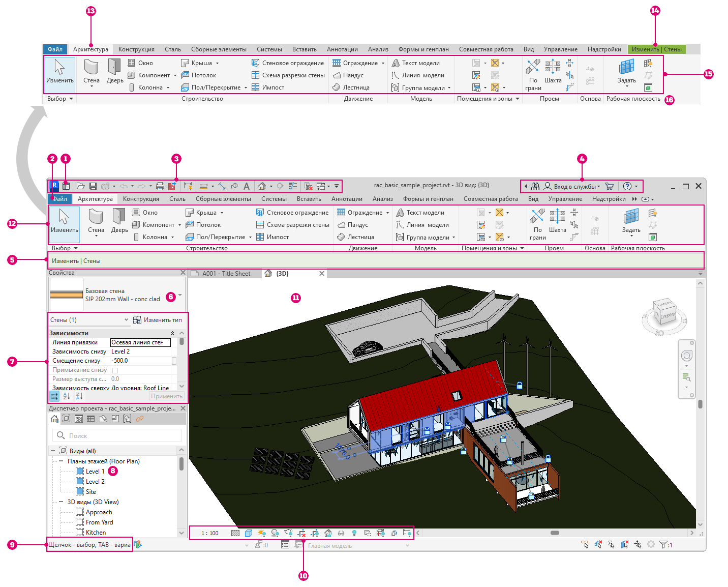Click Вход в службы sign-in button

click(x=572, y=187)
